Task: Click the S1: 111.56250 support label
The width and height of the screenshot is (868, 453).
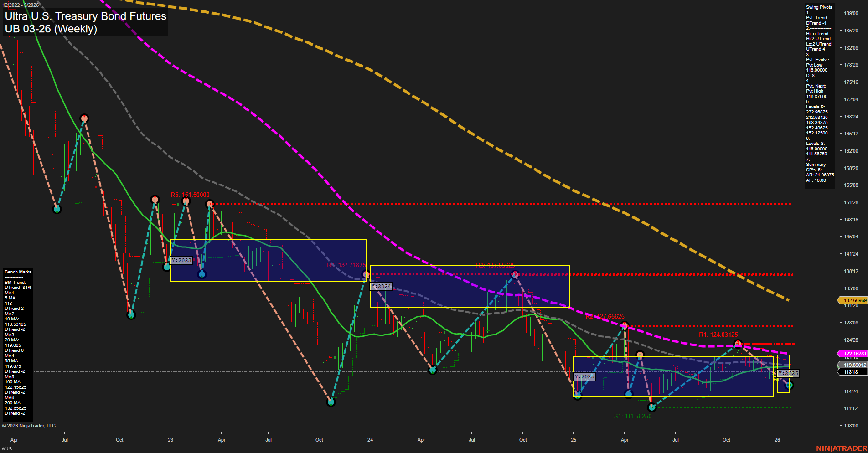Action: pyautogui.click(x=633, y=415)
